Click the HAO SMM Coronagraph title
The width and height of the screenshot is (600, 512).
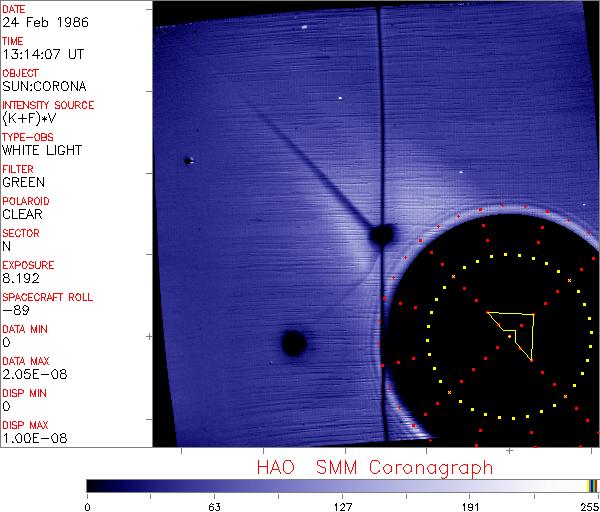click(x=375, y=467)
